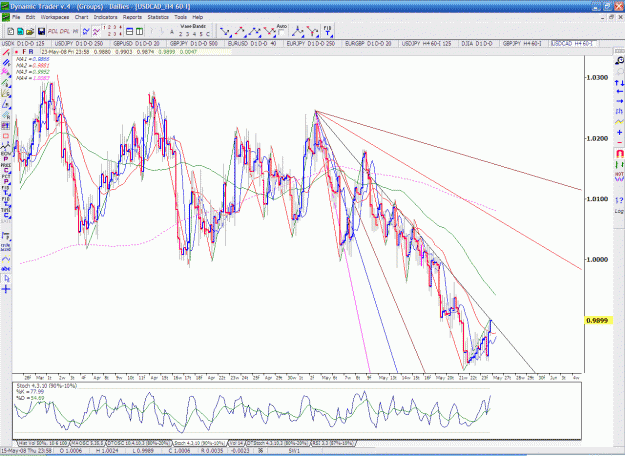Open the RSI 3.3 indicator tab
This screenshot has height=456, width=625.
click(332, 443)
